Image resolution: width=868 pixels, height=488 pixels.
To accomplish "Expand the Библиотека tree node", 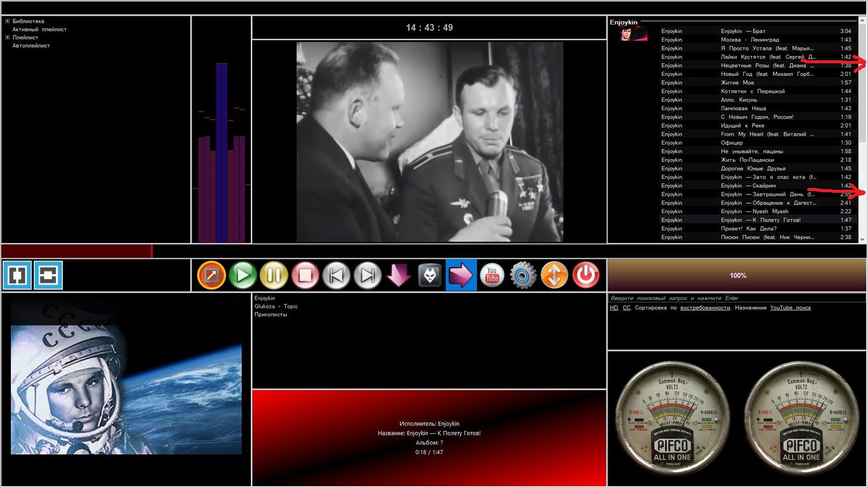I will pyautogui.click(x=7, y=21).
